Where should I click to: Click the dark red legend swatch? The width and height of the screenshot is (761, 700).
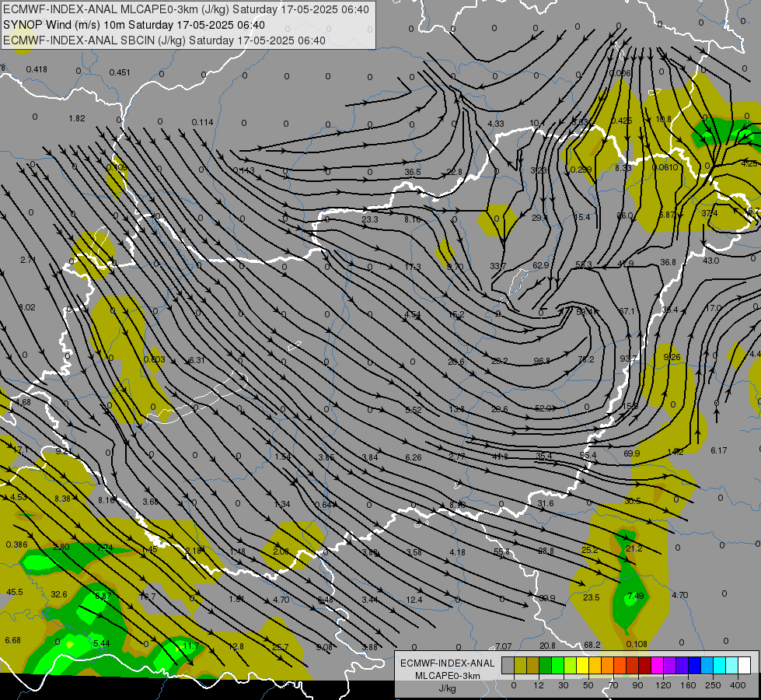[645, 665]
